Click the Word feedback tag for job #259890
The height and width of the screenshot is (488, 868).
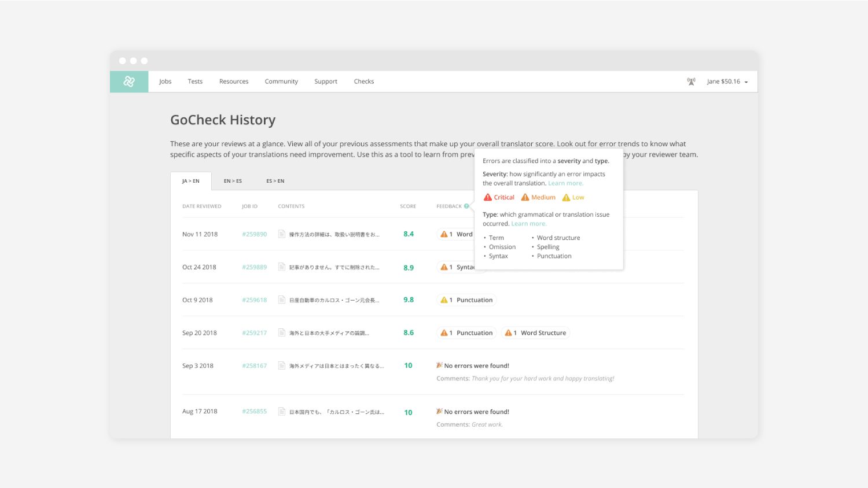456,234
